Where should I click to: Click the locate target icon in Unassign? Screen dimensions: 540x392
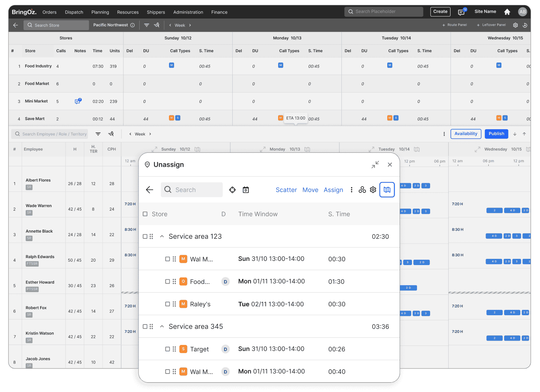(232, 190)
